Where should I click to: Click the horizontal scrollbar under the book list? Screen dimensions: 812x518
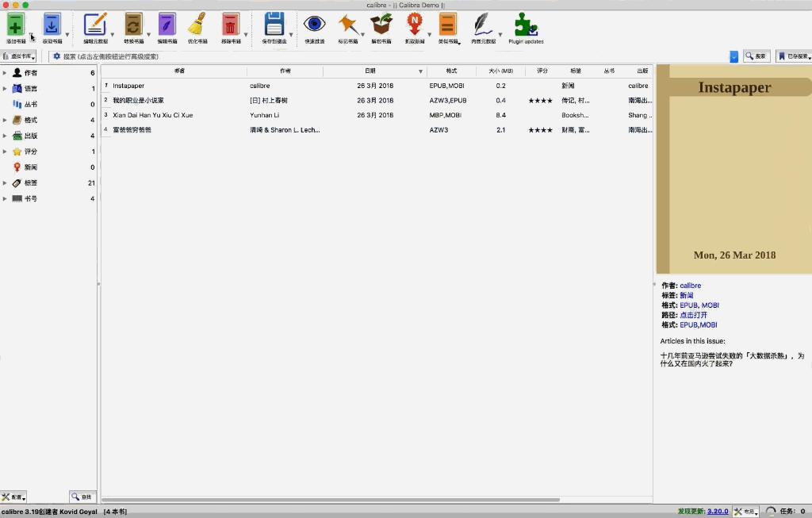tap(331, 500)
